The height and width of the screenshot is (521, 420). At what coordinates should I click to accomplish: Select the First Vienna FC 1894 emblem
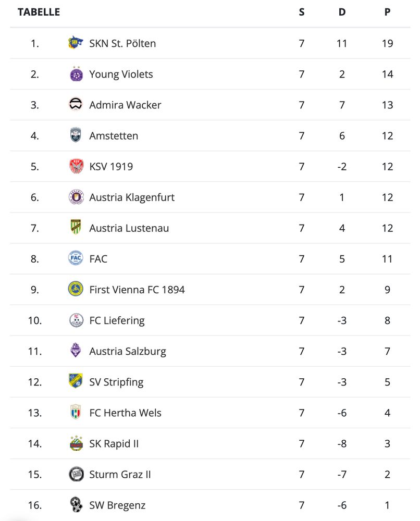76,289
